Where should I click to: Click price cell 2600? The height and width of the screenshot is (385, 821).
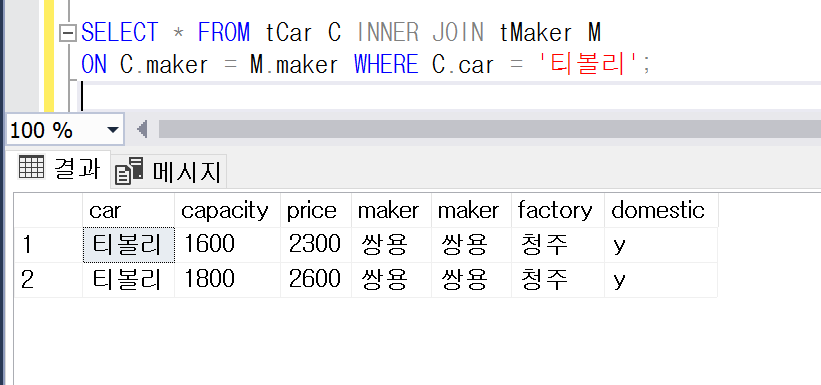pos(316,280)
